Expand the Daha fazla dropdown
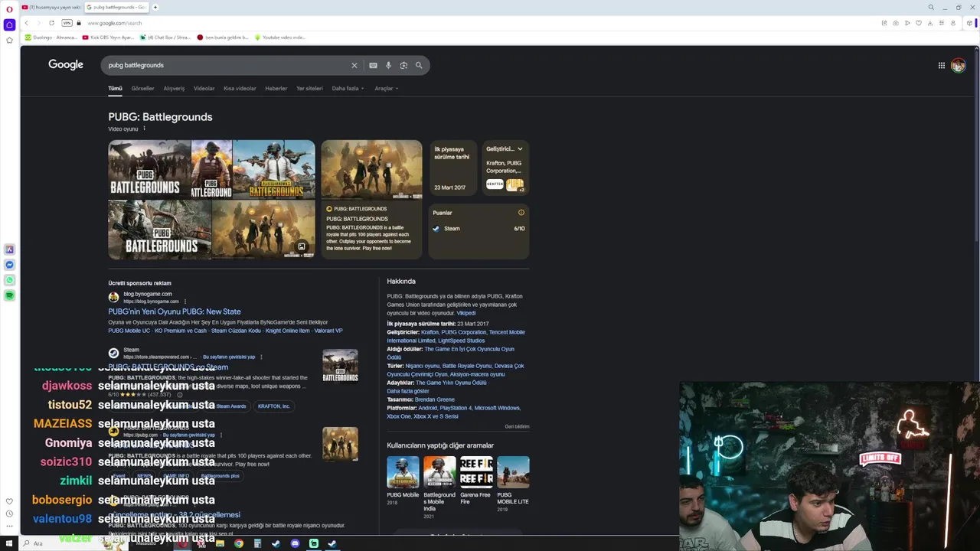Screen dimensions: 980x551 click(348, 88)
